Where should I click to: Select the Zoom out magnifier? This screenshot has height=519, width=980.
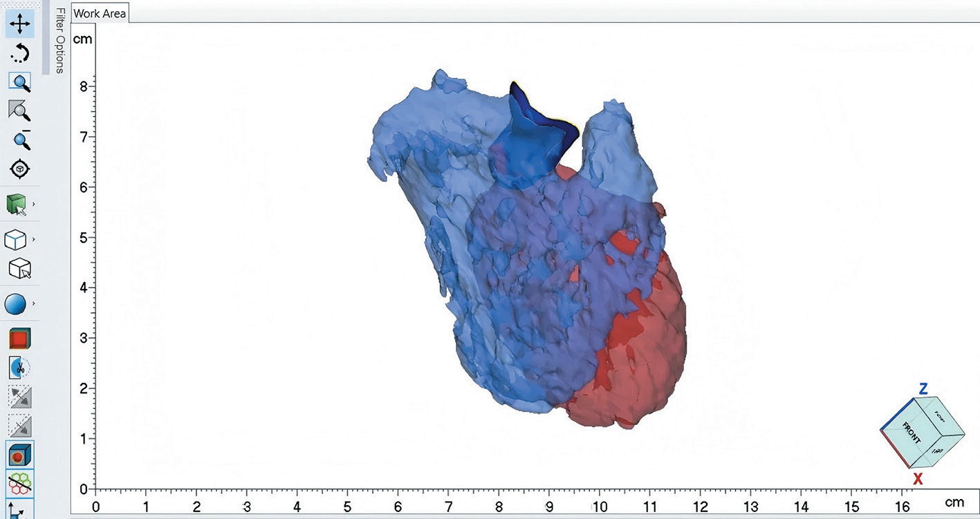point(21,139)
